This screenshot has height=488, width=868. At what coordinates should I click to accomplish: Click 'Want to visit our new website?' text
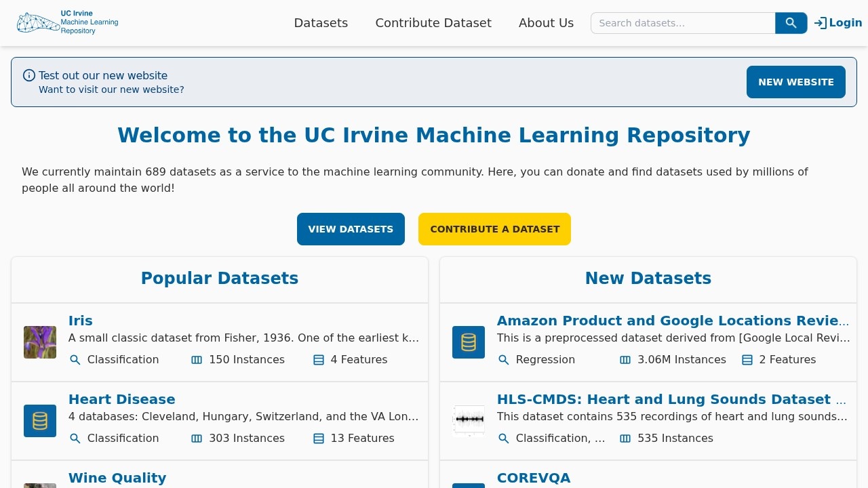click(111, 89)
